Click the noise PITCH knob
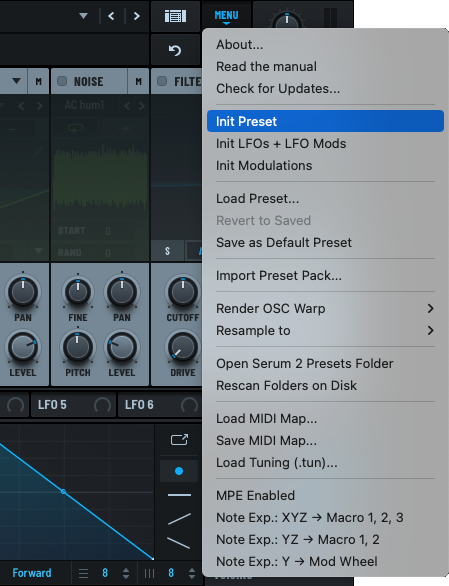Image resolution: width=449 pixels, height=586 pixels. tap(78, 347)
